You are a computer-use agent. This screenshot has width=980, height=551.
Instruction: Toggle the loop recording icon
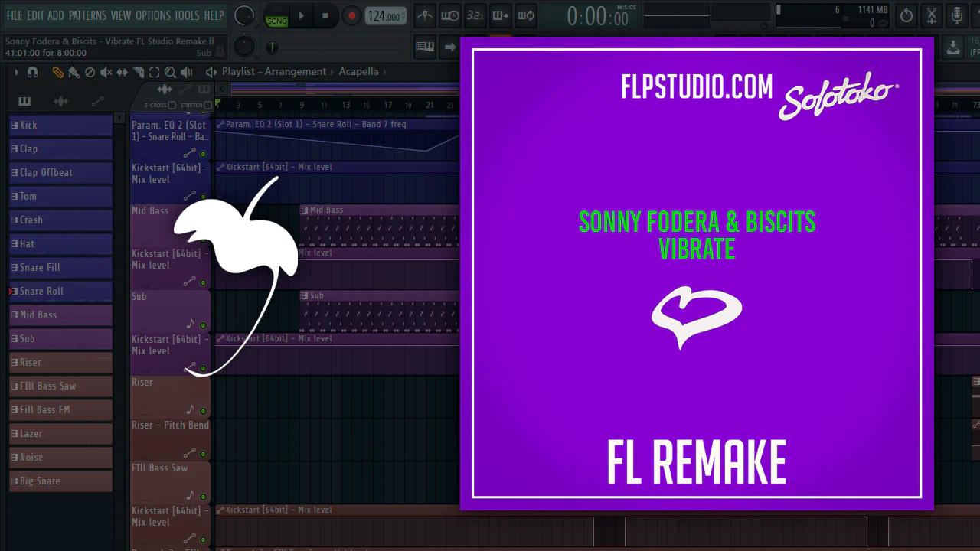click(525, 15)
